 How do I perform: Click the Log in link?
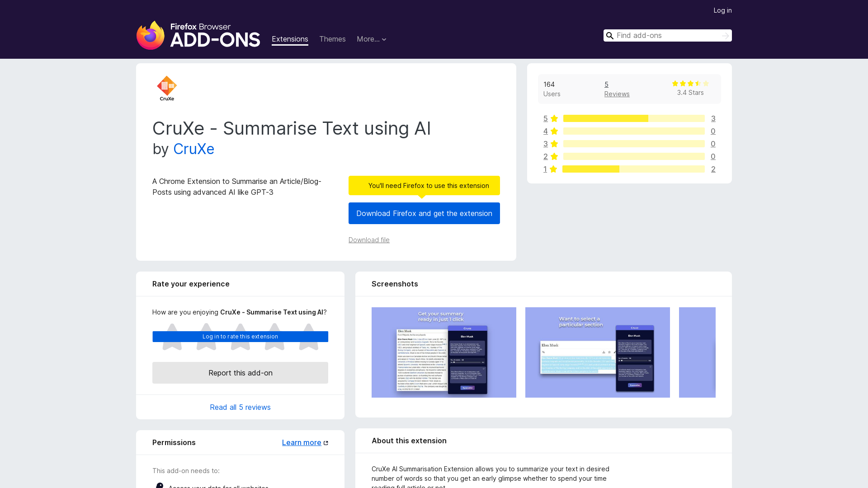point(722,10)
